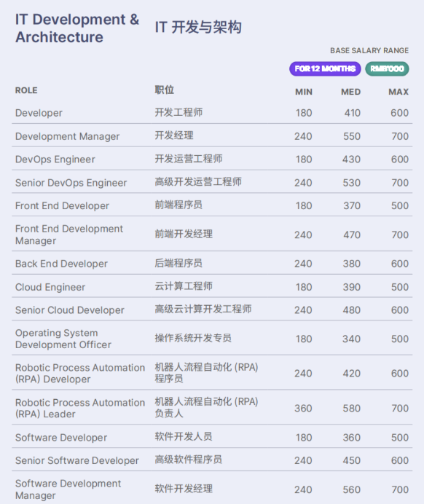Image resolution: width=424 pixels, height=504 pixels.
Task: Click the RMB'000 green badge
Action: click(x=387, y=68)
